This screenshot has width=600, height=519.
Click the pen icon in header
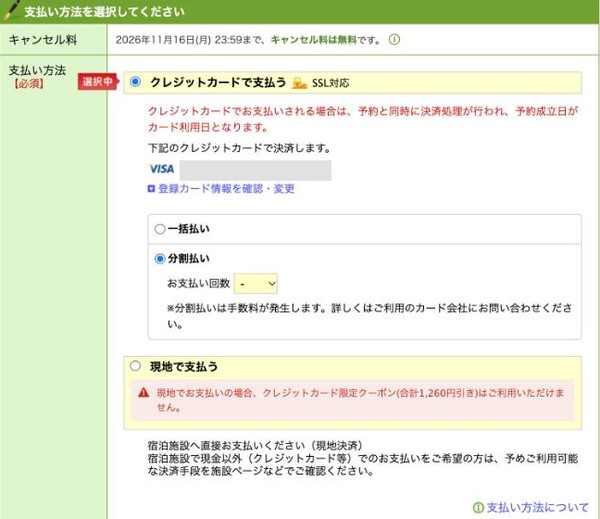click(11, 10)
